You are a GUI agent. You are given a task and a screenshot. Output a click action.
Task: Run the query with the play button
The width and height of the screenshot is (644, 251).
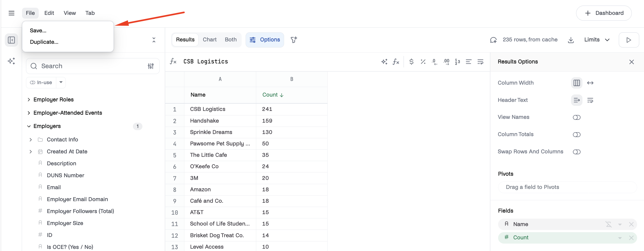629,40
